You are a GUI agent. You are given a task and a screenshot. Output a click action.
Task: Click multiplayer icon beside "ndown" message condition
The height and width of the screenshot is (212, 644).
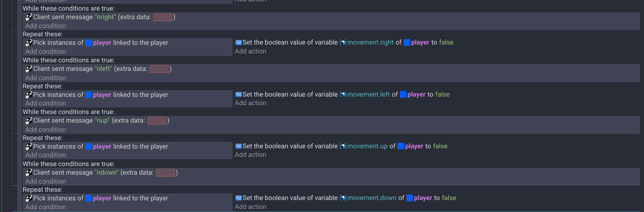[x=29, y=173]
